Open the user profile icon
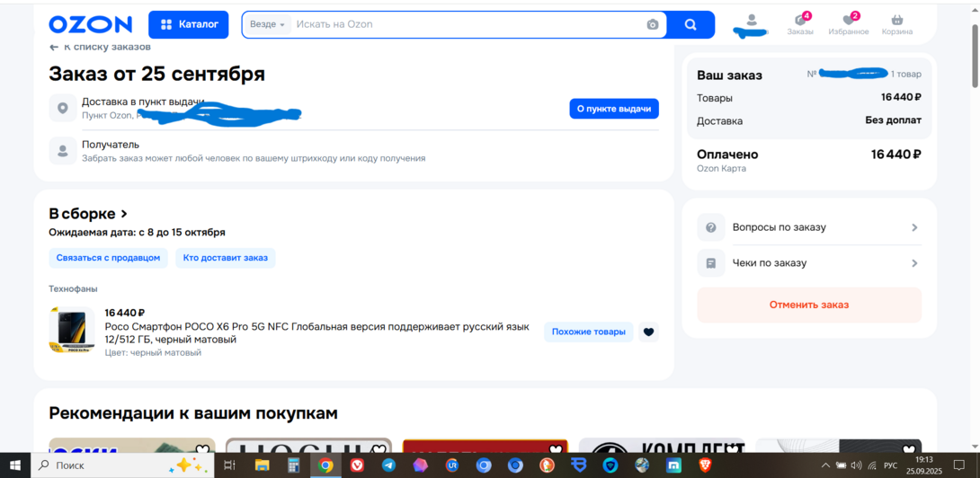This screenshot has height=478, width=980. [x=752, y=20]
